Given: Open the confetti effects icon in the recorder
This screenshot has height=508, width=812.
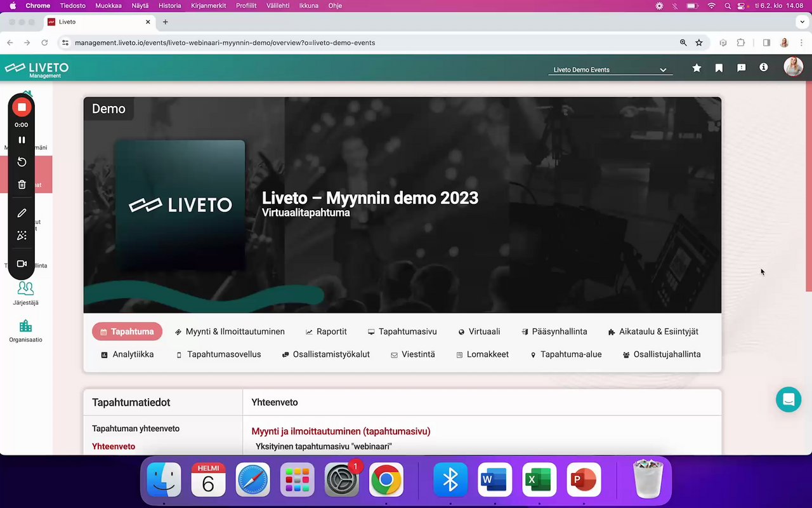Looking at the screenshot, I should 22,236.
